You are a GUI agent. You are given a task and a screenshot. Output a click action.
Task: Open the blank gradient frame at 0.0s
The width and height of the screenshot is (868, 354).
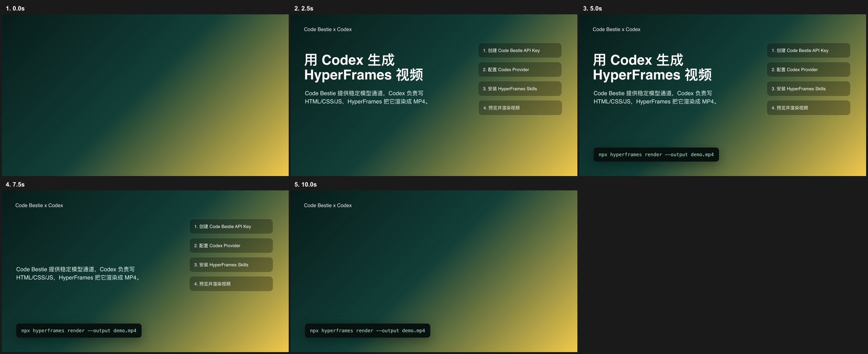click(145, 95)
